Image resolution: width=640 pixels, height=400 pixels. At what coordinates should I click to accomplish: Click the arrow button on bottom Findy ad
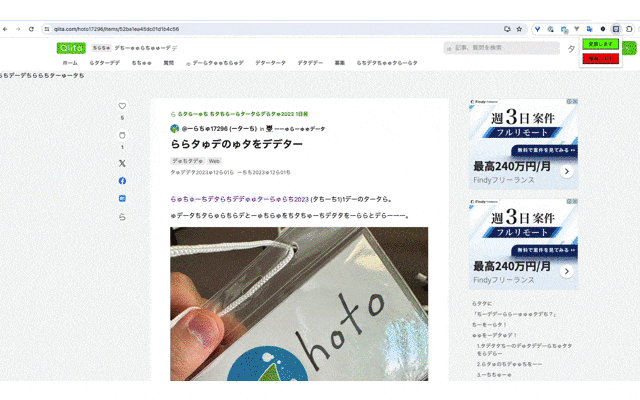click(x=567, y=271)
